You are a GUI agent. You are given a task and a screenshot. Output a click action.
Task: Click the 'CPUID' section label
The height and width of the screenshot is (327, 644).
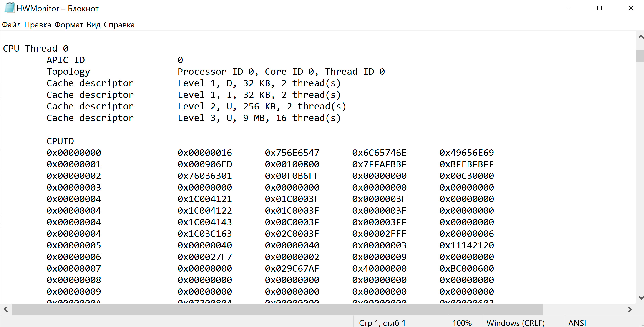(60, 141)
